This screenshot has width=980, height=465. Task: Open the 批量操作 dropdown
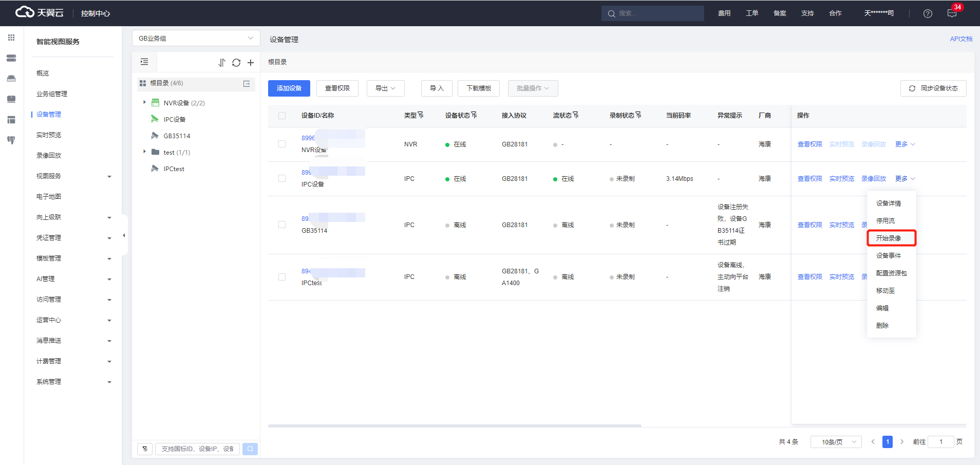[x=533, y=88]
